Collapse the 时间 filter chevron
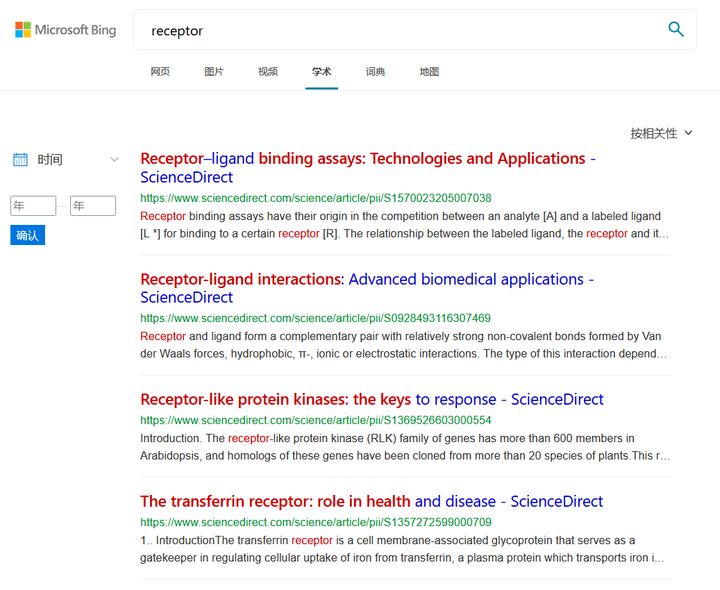This screenshot has width=720, height=590. 114,160
